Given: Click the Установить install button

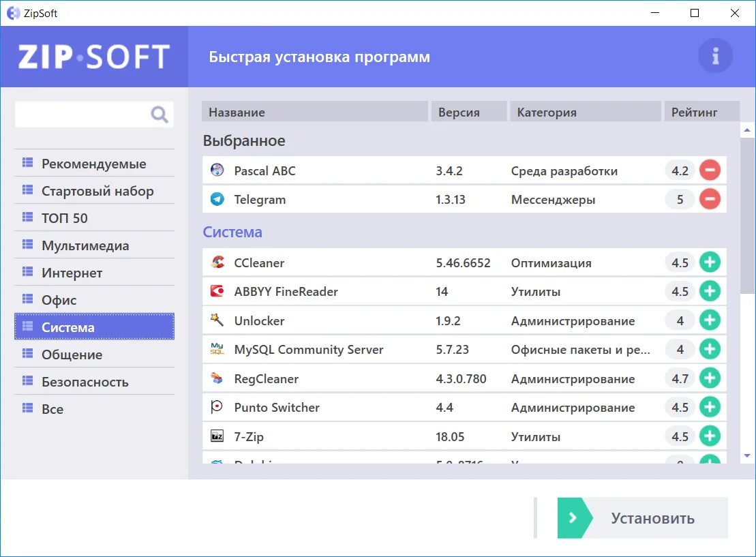Looking at the screenshot, I should pos(642,518).
